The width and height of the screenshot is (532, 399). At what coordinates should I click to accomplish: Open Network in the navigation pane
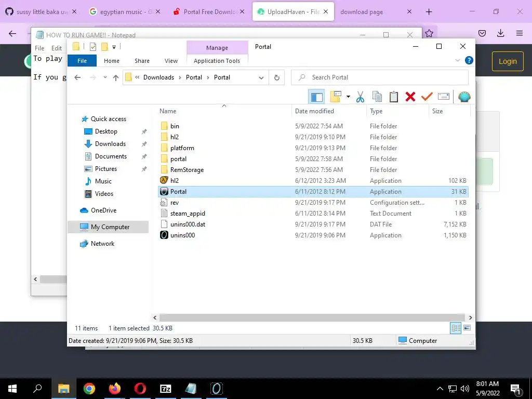click(x=102, y=244)
